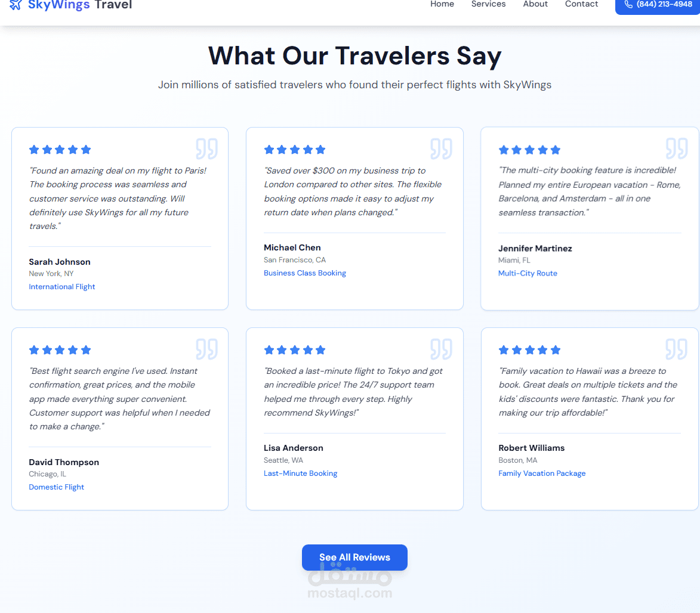
Task: Navigate to the Contact page
Action: (x=581, y=4)
